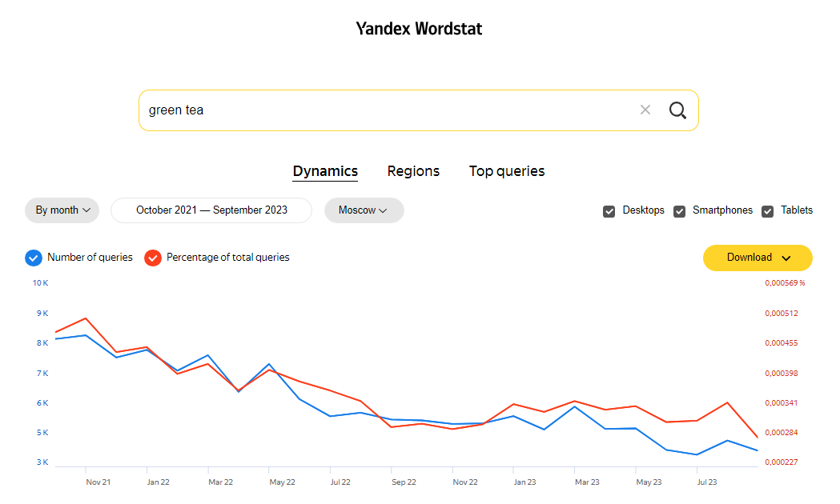Open the By month dropdown

(62, 210)
